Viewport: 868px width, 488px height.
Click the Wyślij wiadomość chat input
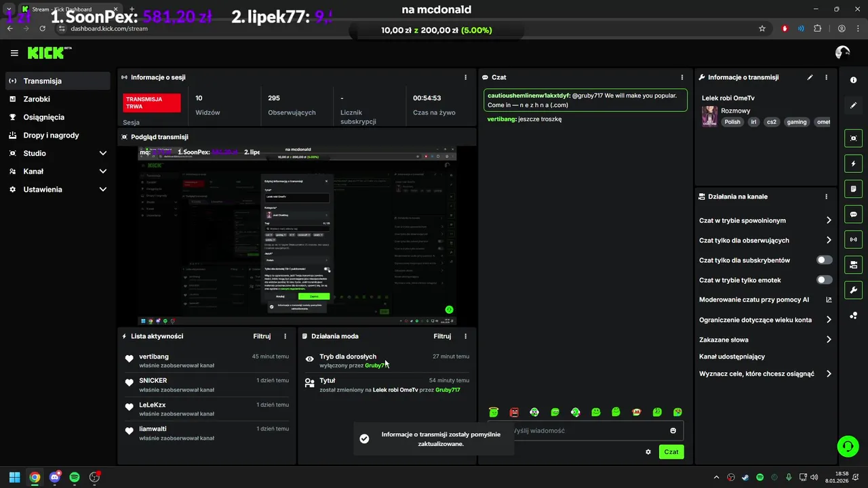[x=585, y=430]
